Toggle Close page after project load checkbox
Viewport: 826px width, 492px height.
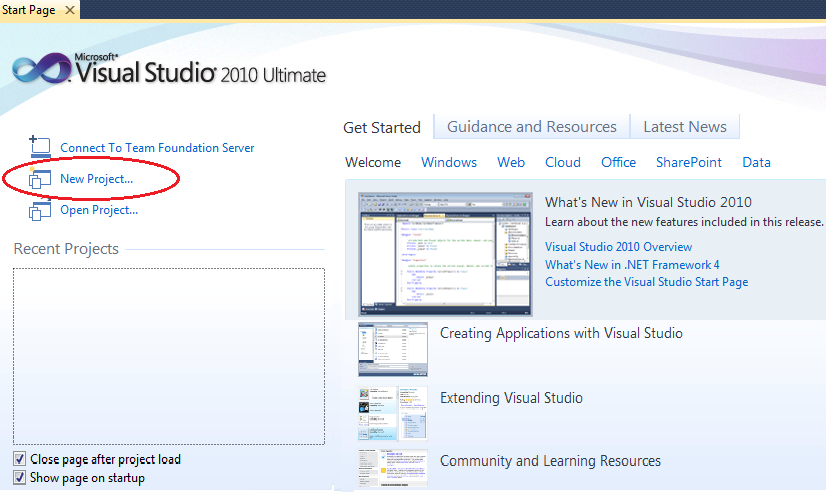[19, 459]
